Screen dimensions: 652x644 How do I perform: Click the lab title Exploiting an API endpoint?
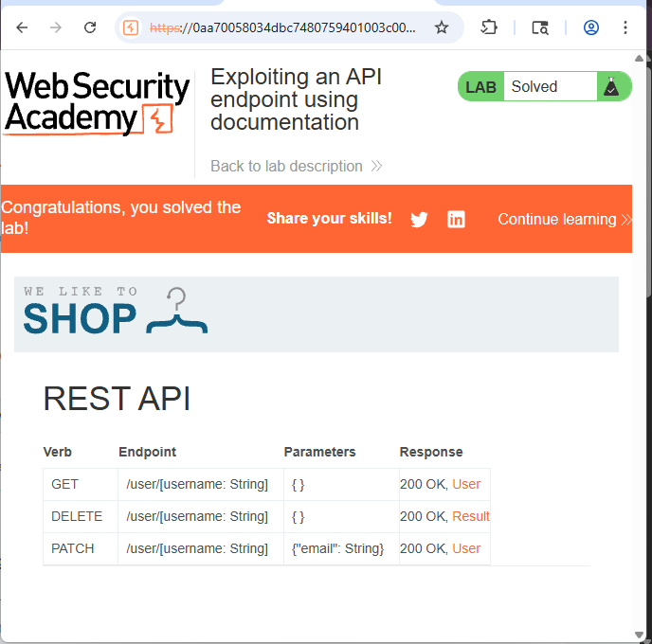(296, 99)
